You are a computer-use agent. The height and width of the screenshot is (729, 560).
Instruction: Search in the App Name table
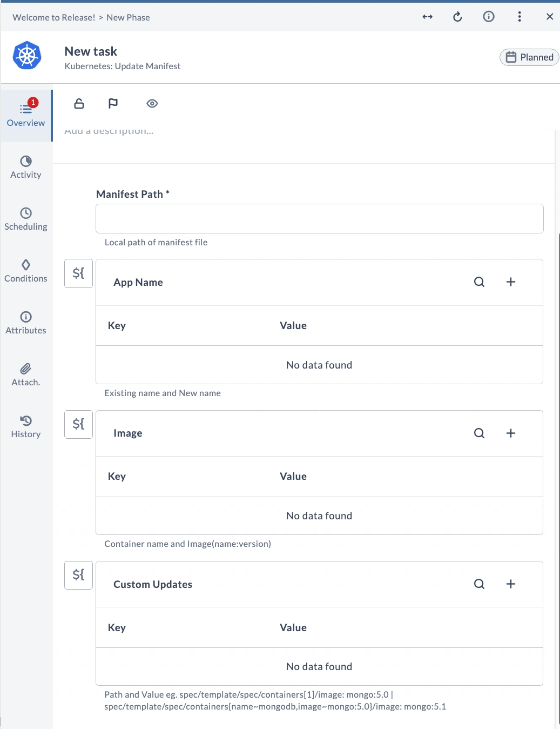480,282
